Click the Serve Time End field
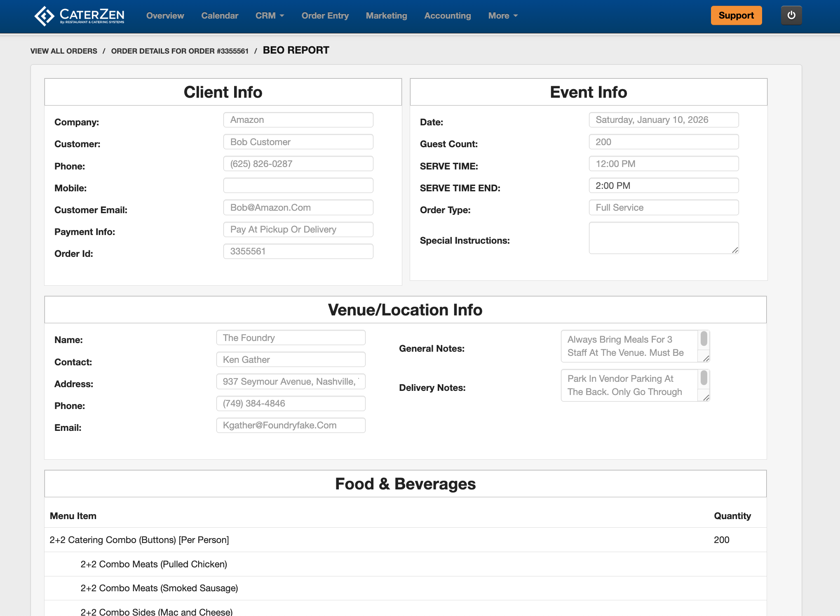 (x=663, y=186)
